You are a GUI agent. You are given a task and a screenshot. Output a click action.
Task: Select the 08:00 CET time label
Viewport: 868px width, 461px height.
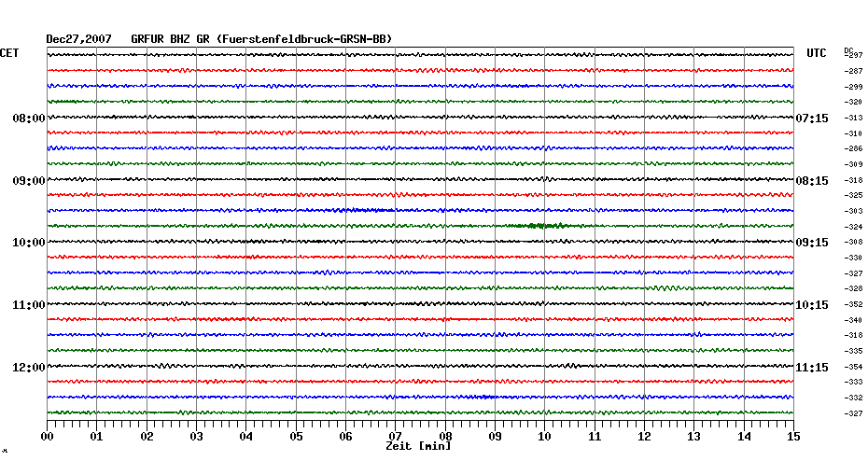click(x=29, y=119)
